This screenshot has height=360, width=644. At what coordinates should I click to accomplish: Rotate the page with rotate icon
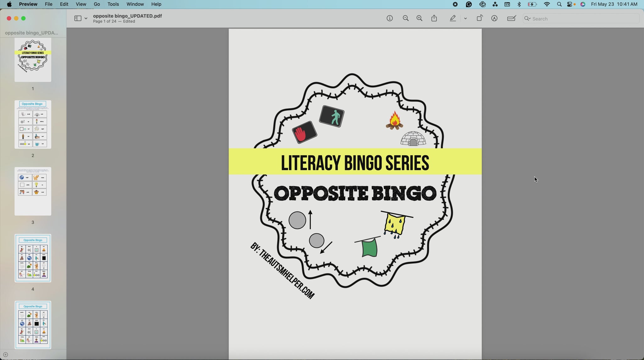(x=480, y=18)
